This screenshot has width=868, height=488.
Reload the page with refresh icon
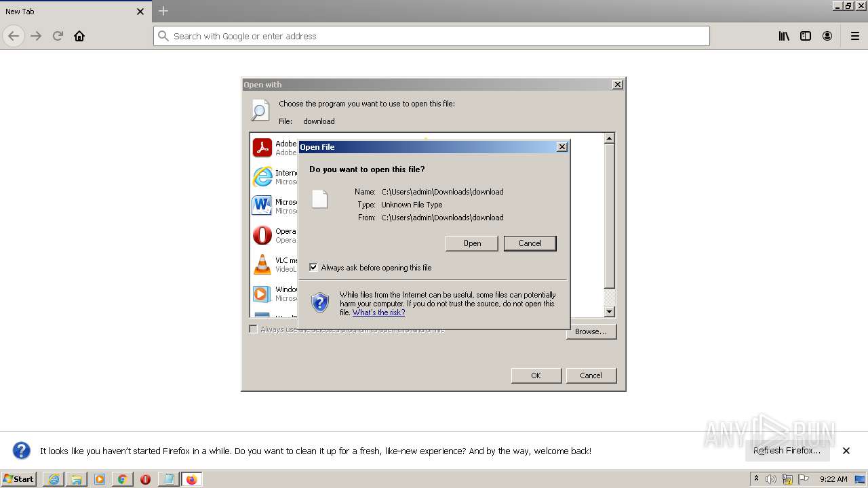(x=58, y=36)
